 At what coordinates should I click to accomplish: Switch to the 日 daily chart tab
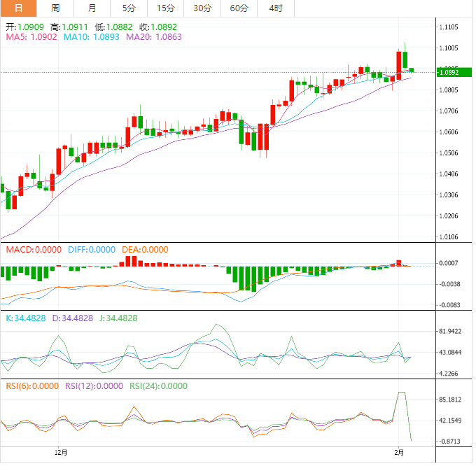click(x=18, y=8)
